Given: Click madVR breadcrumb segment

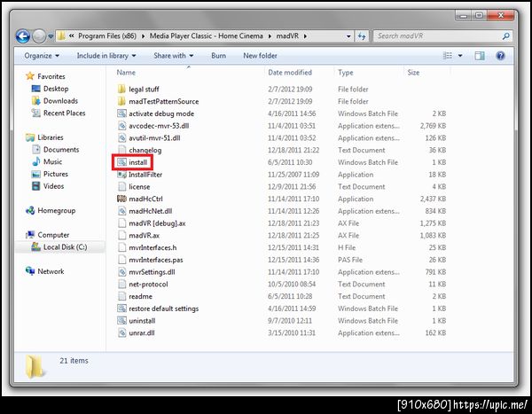Looking at the screenshot, I should (287, 36).
